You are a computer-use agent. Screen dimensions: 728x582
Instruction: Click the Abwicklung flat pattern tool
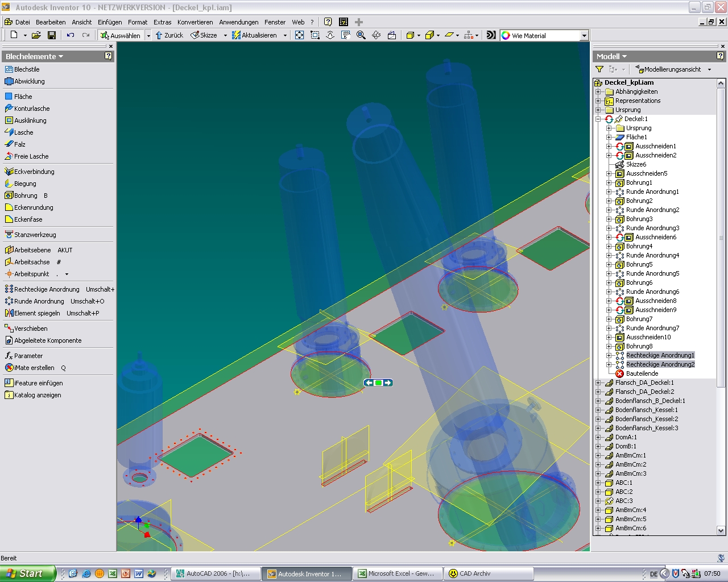tap(29, 81)
